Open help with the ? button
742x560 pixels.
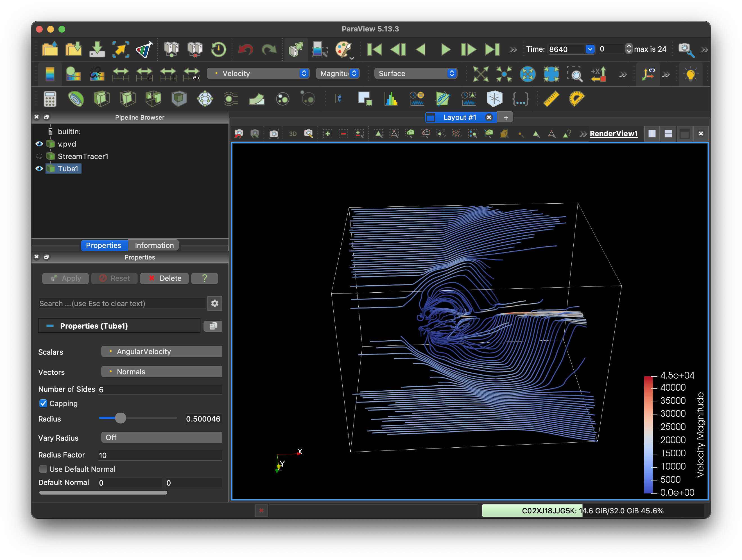click(205, 278)
